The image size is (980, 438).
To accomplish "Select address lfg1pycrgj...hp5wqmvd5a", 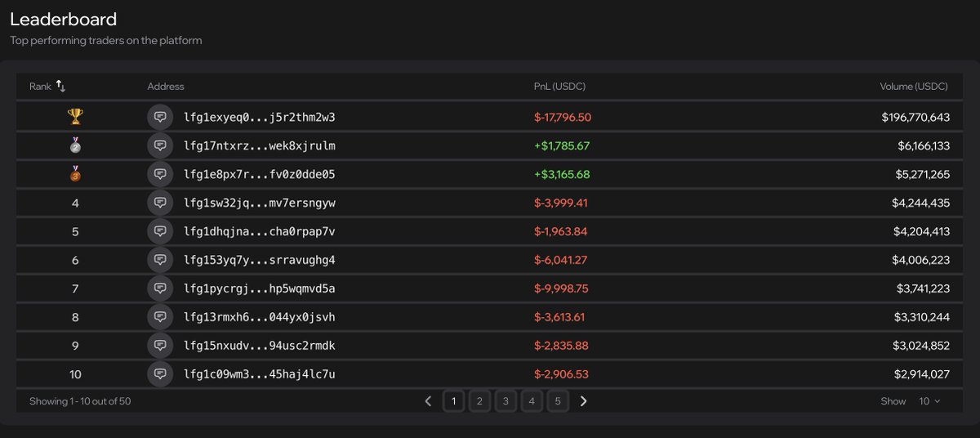I will (260, 288).
